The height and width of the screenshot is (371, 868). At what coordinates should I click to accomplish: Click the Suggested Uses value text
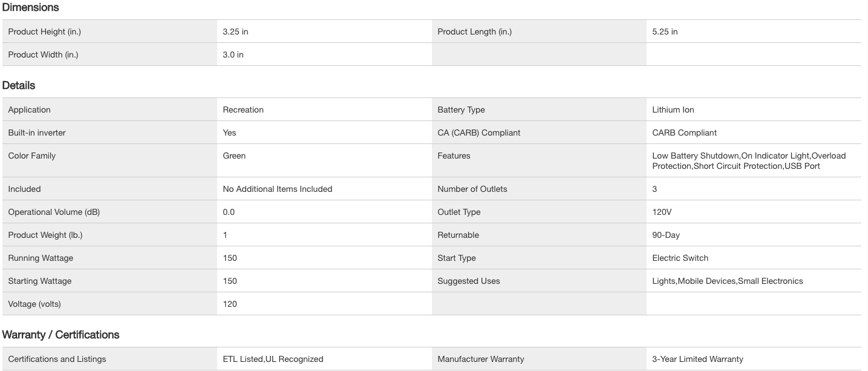[x=727, y=281]
